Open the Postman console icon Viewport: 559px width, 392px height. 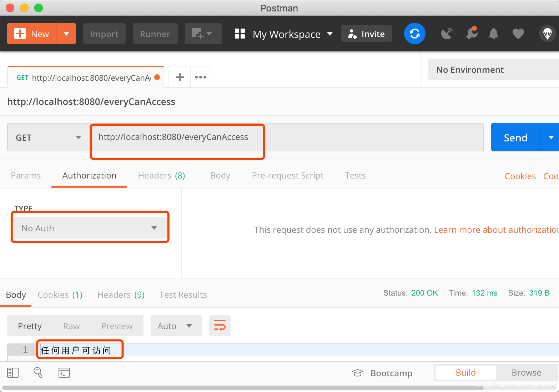point(64,373)
